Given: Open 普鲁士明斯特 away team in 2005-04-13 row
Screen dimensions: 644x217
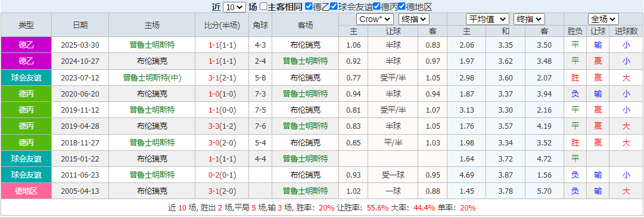Looking at the screenshot, I should (x=305, y=191).
